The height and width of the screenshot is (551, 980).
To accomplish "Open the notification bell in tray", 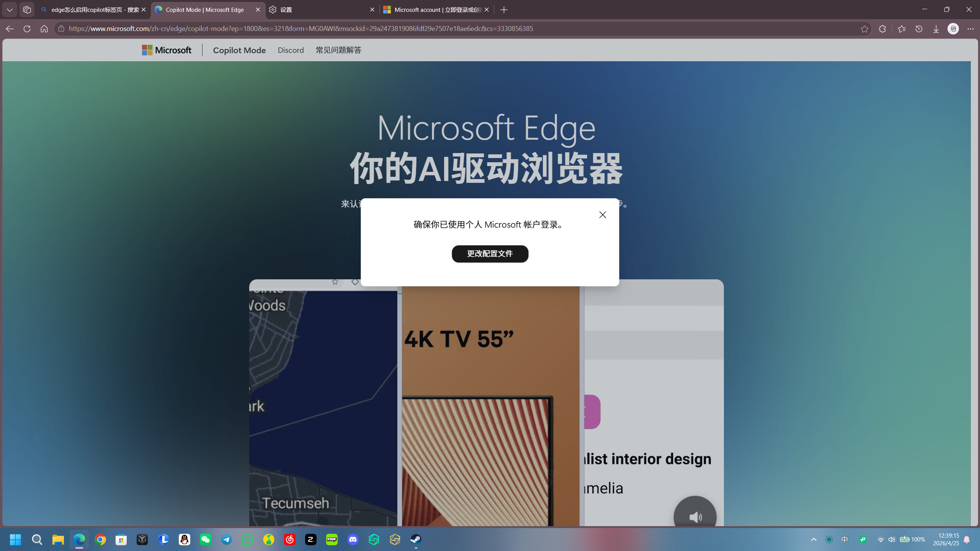I will (967, 540).
